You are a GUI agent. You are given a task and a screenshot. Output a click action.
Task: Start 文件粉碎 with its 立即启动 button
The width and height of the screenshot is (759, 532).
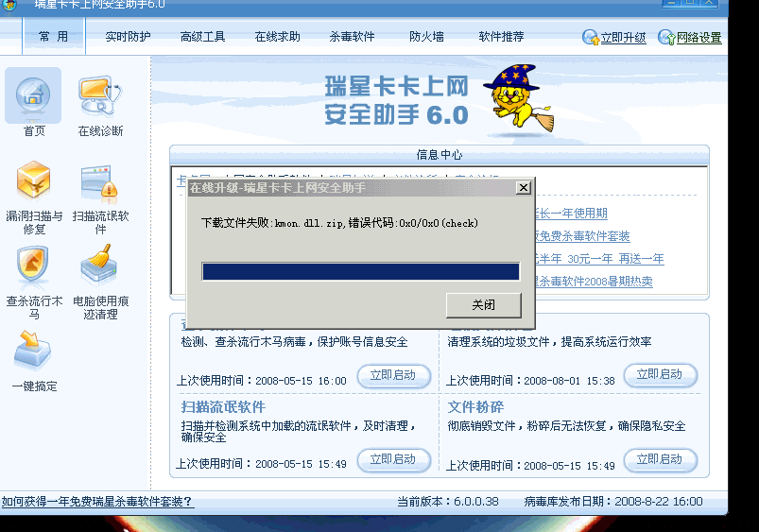[x=661, y=460]
